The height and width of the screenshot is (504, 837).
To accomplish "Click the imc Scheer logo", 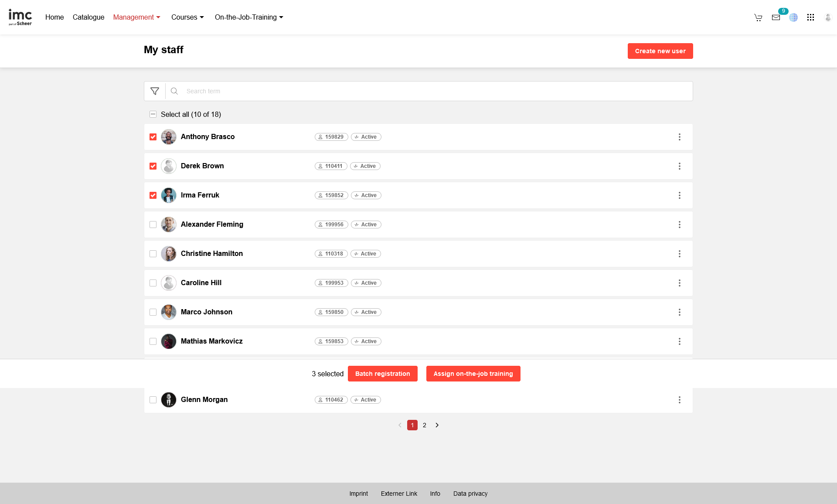I will pyautogui.click(x=20, y=17).
